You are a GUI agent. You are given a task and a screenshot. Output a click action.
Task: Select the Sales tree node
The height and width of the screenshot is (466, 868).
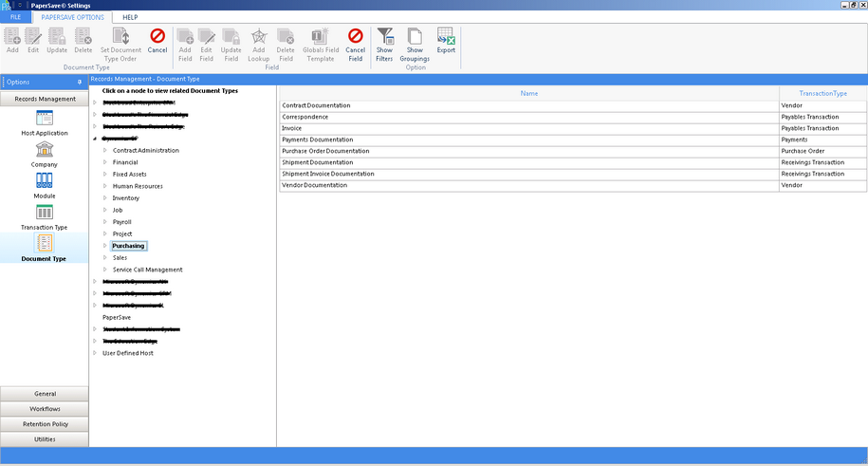coord(120,257)
